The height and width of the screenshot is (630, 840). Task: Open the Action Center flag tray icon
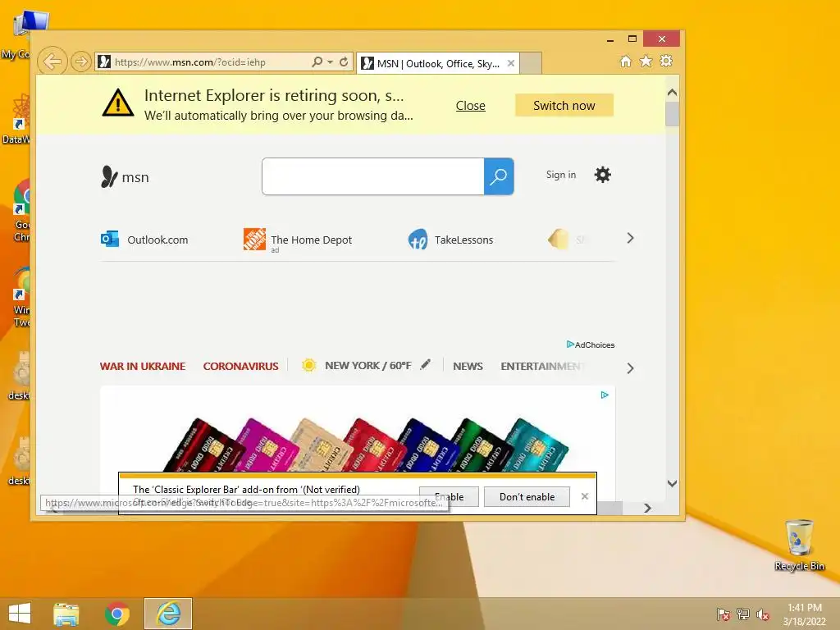point(723,614)
